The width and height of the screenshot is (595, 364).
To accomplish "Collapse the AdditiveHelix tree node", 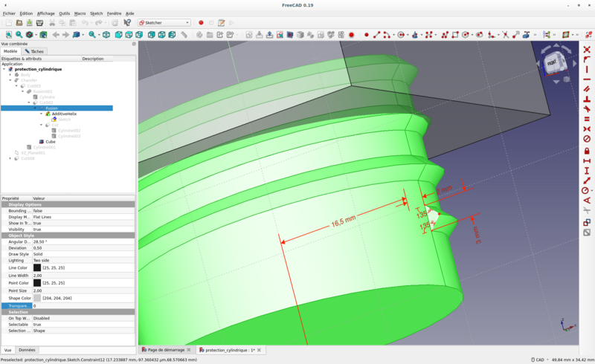I will (42, 114).
